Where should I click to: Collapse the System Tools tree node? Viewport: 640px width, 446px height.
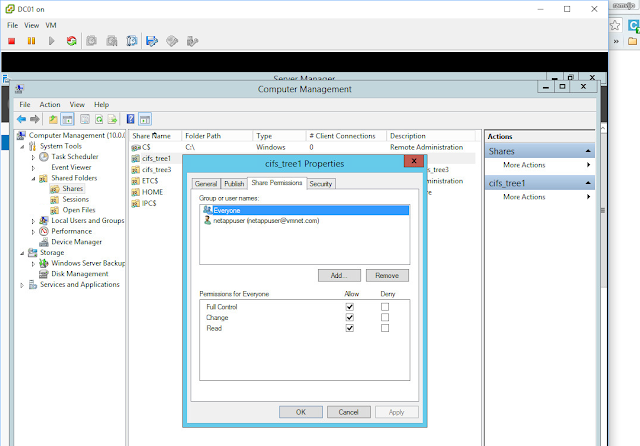coord(22,146)
